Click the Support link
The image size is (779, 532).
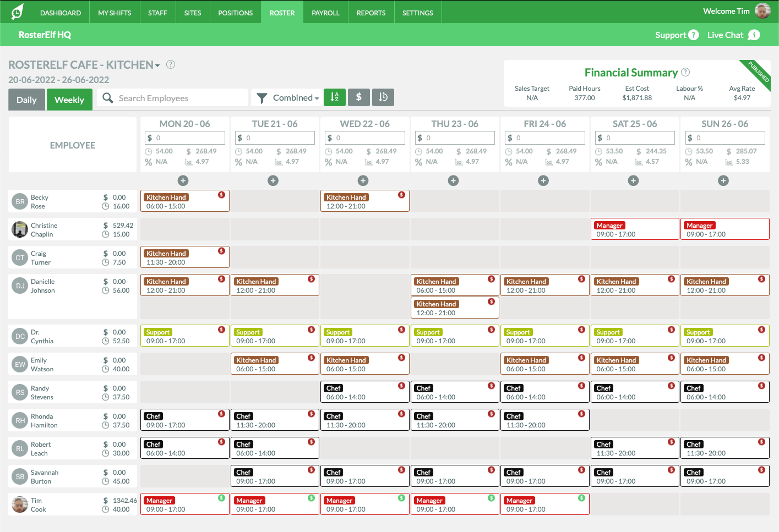click(671, 35)
